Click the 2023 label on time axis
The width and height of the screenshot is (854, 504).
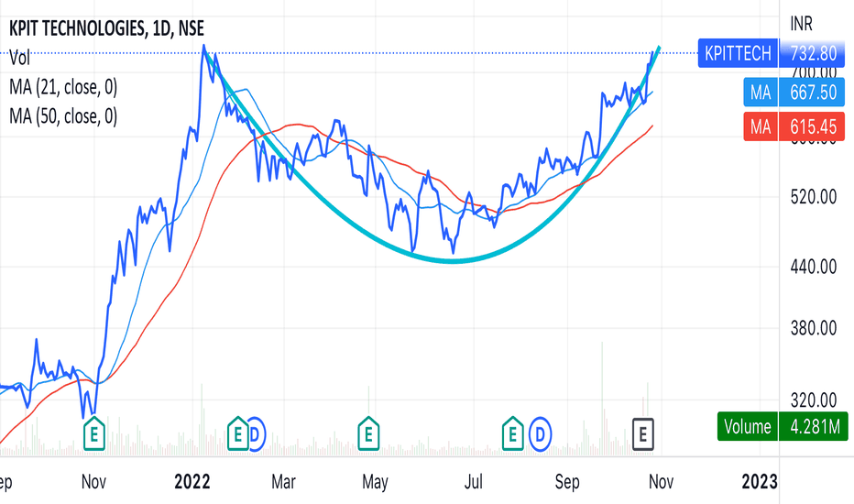click(x=760, y=482)
